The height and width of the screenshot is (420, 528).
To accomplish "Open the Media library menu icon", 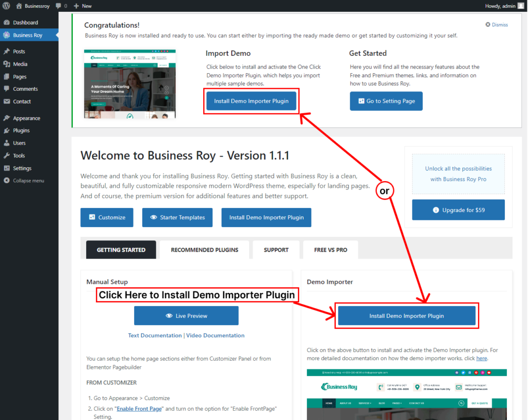I will (x=6, y=64).
